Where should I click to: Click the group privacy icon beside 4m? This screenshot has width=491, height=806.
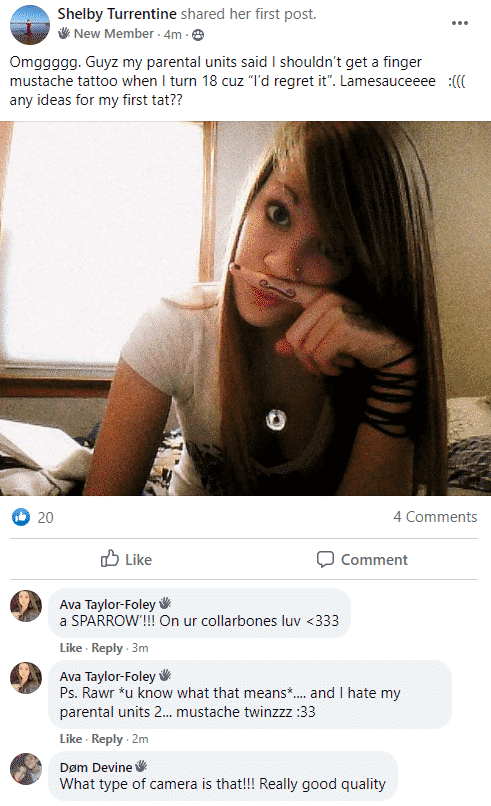click(198, 34)
